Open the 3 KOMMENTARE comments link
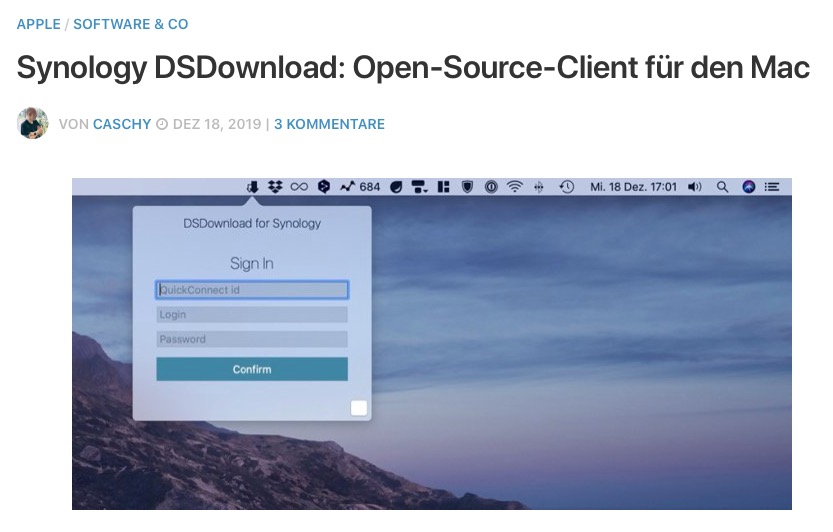The height and width of the screenshot is (532, 833). click(x=329, y=124)
